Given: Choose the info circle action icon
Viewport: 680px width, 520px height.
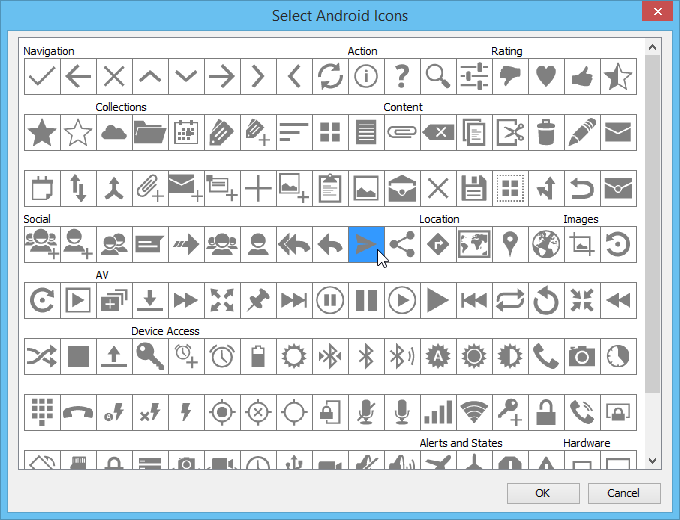Looking at the screenshot, I should click(x=366, y=76).
